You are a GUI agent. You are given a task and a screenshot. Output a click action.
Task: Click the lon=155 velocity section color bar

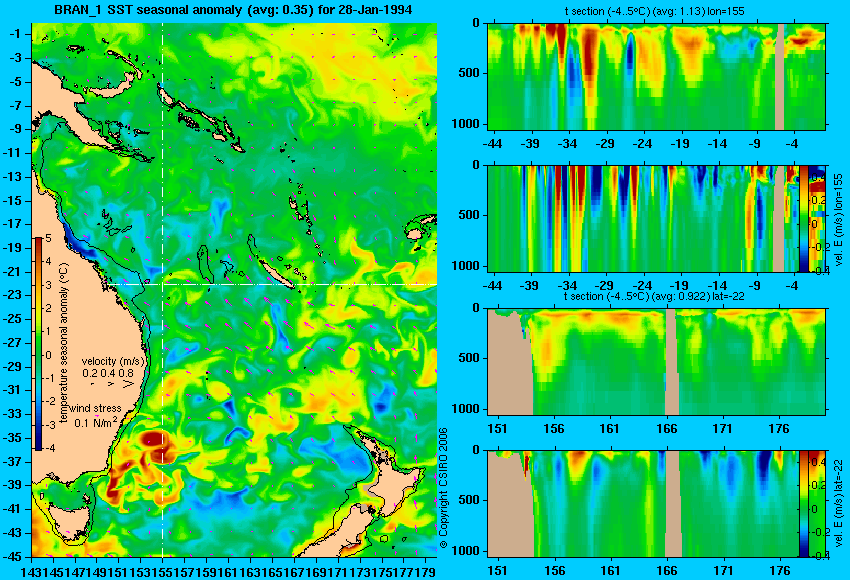803,218
